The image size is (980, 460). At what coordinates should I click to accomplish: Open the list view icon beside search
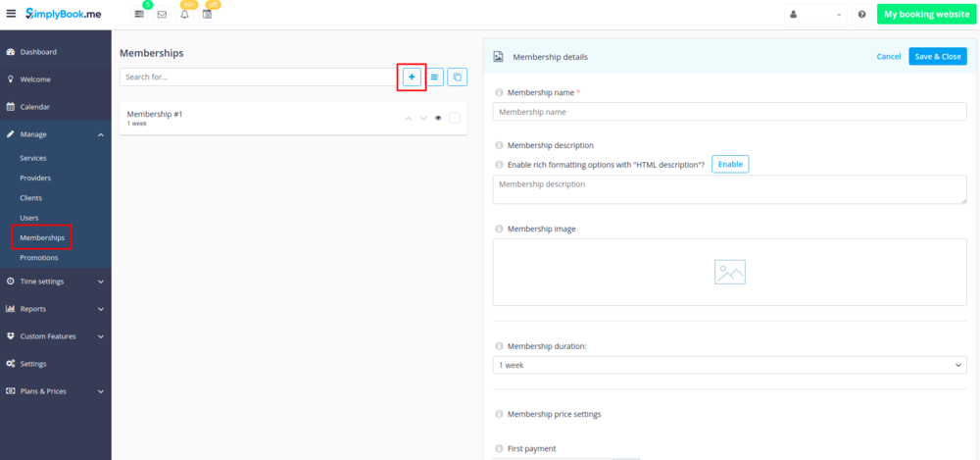click(x=434, y=77)
